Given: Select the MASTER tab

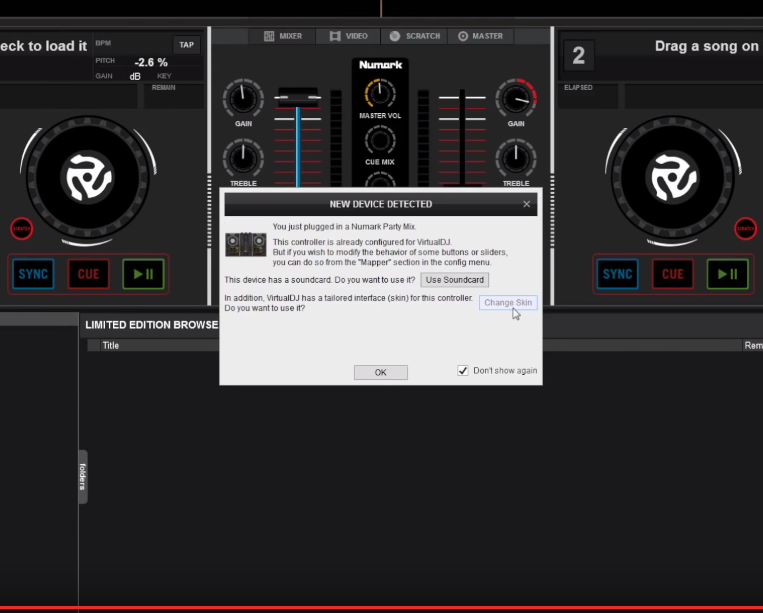Looking at the screenshot, I should (480, 36).
